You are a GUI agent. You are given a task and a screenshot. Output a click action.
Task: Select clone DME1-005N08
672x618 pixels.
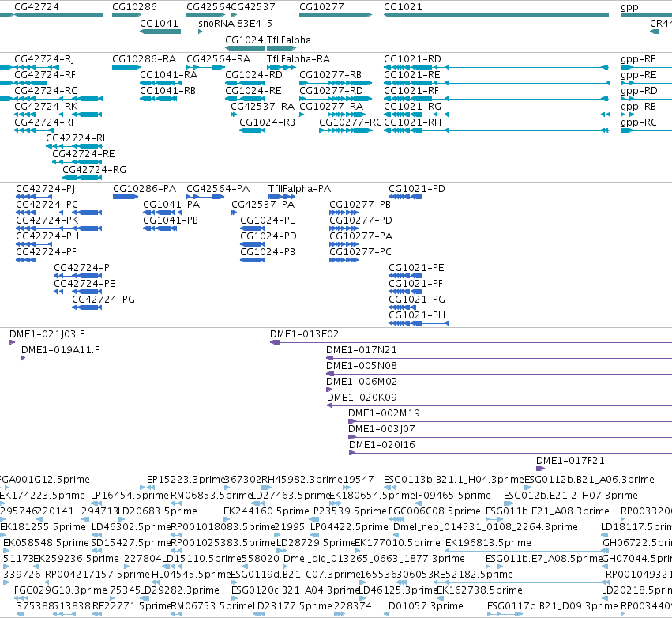(362, 366)
